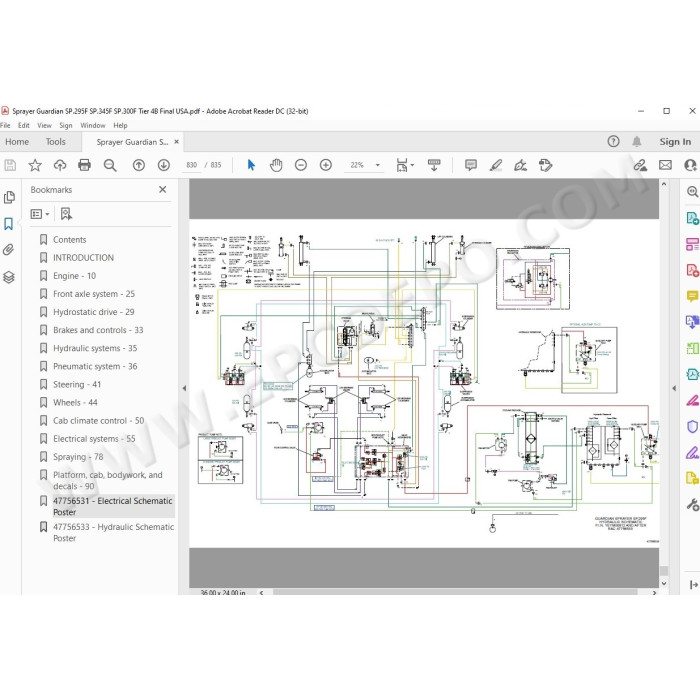Screen dimensions: 700x700
Task: Open page thumbnails panel
Action: pyautogui.click(x=9, y=197)
